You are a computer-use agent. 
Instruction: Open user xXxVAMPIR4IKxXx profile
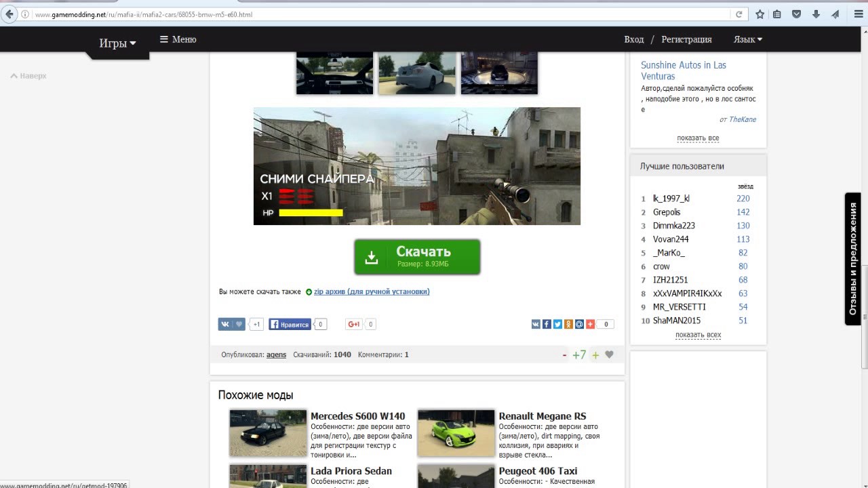[687, 293]
